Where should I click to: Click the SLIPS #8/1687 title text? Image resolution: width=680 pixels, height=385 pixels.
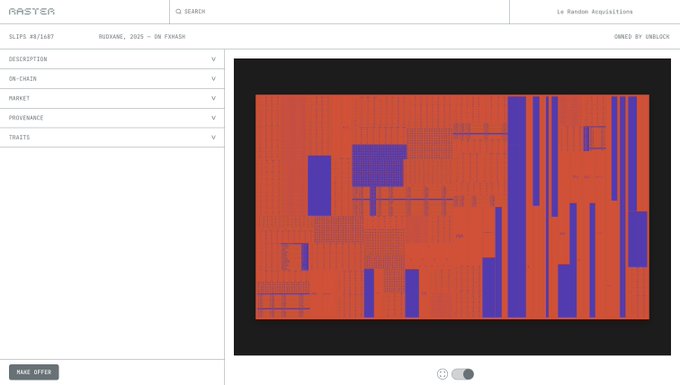pos(31,37)
